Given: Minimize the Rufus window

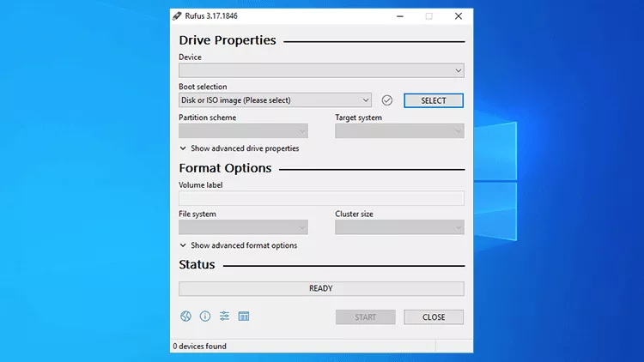Looking at the screenshot, I should point(399,16).
